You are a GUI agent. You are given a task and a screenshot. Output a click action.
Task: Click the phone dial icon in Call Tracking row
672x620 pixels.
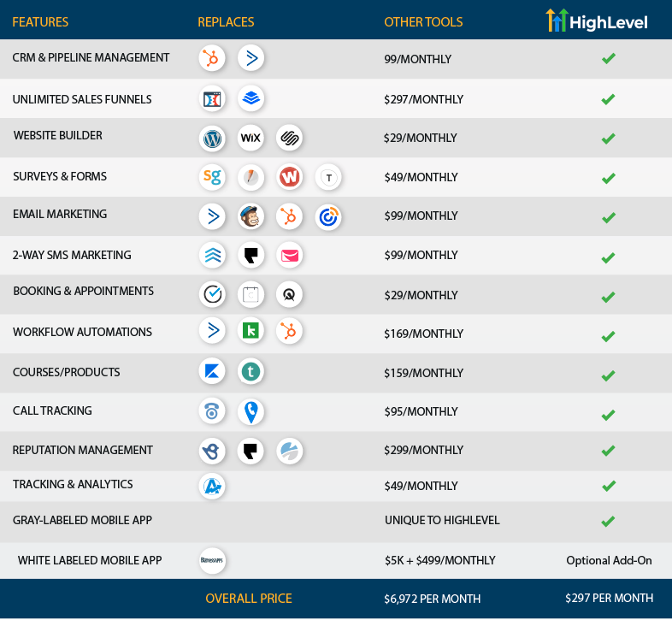coord(212,411)
